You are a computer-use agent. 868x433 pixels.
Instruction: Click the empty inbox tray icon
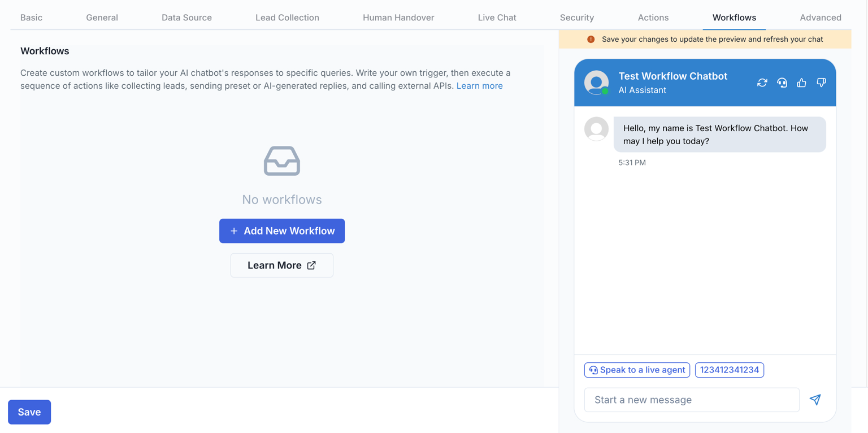281,161
